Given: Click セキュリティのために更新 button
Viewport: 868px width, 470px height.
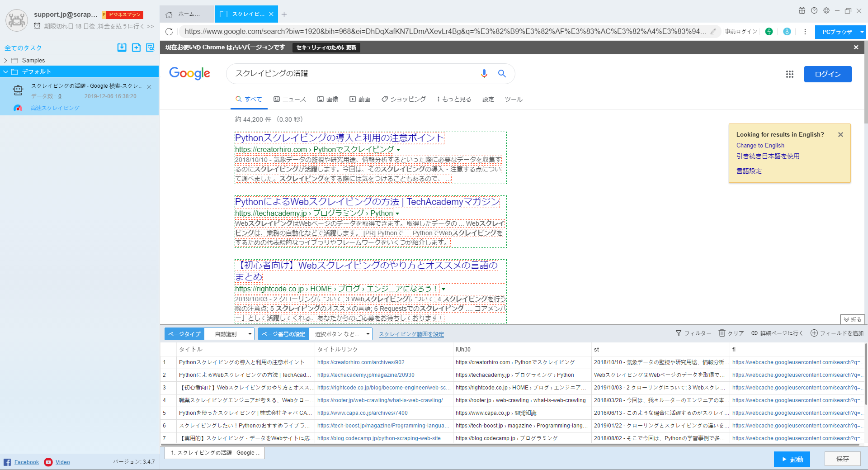Looking at the screenshot, I should [326, 47].
